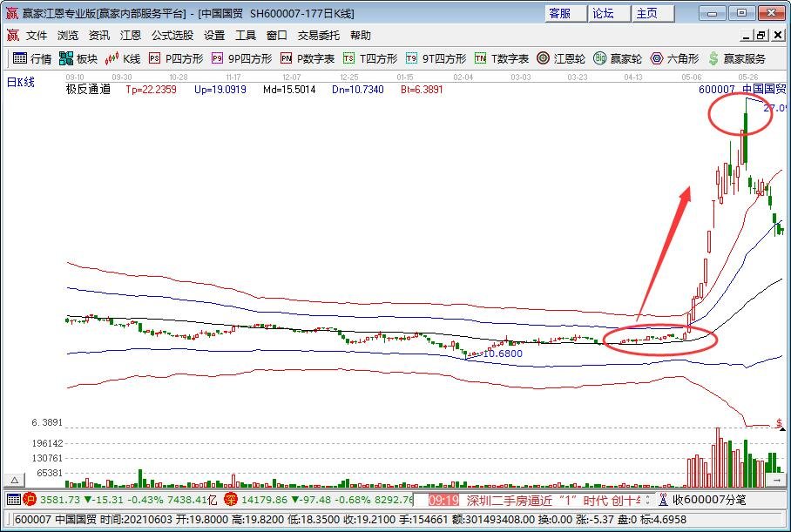This screenshot has height=532, width=791.
Task: Open the 窗口 menu
Action: pyautogui.click(x=276, y=36)
